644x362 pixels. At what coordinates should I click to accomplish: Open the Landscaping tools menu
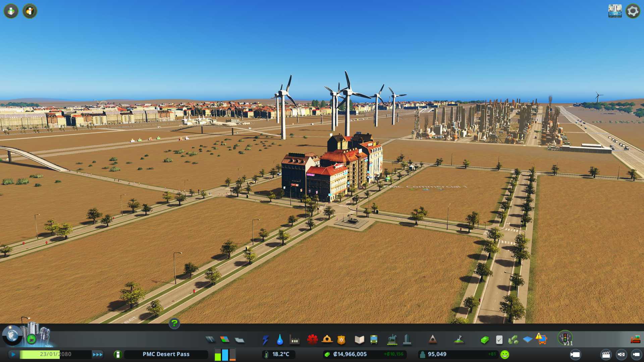coord(459,340)
